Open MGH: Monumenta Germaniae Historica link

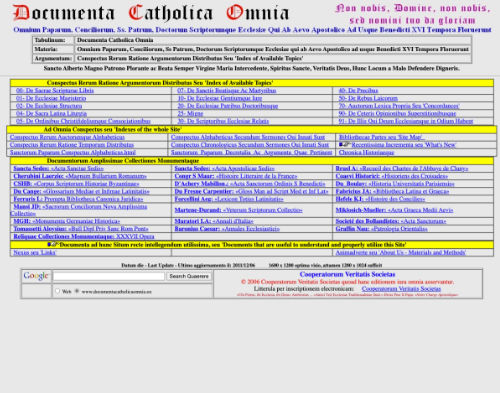67,221
